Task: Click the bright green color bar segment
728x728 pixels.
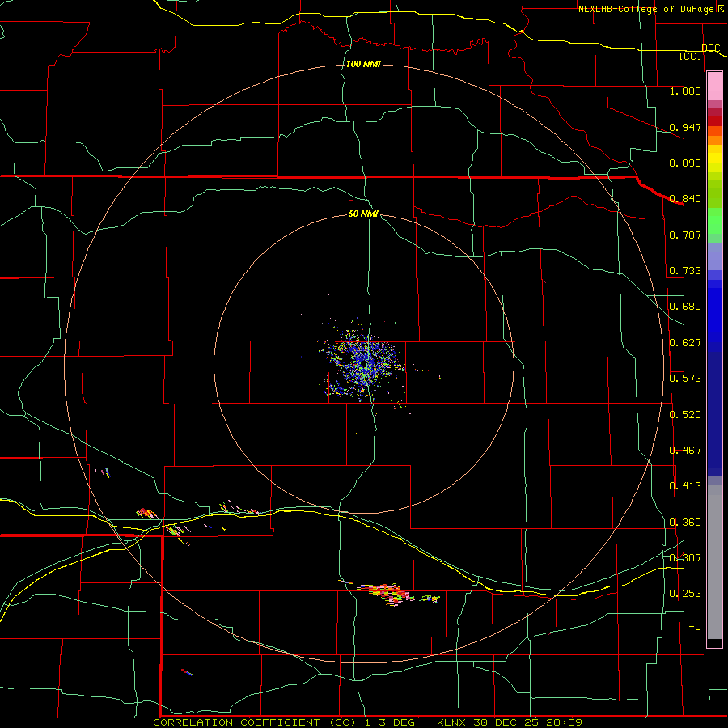Action: click(714, 221)
